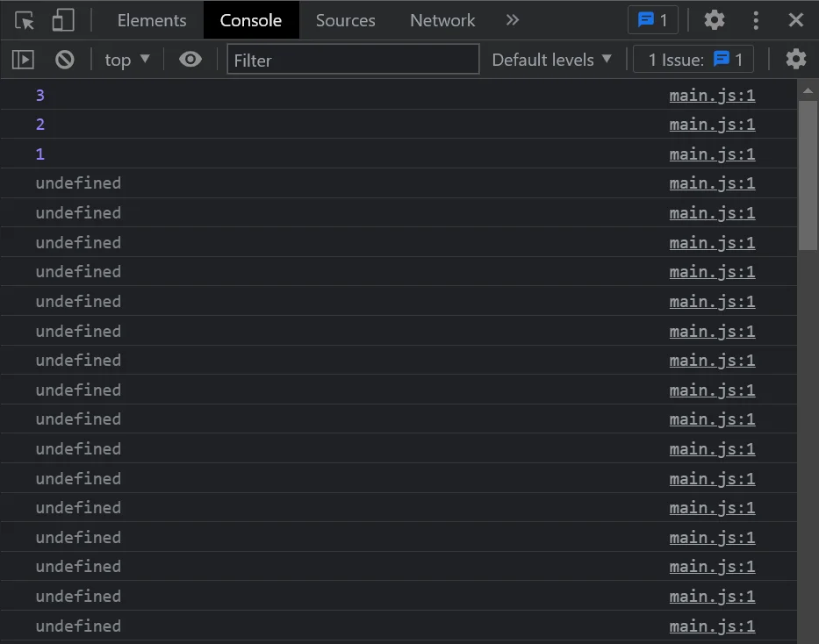Viewport: 819px width, 644px height.
Task: Toggle the device toolbar icon
Action: [x=63, y=20]
